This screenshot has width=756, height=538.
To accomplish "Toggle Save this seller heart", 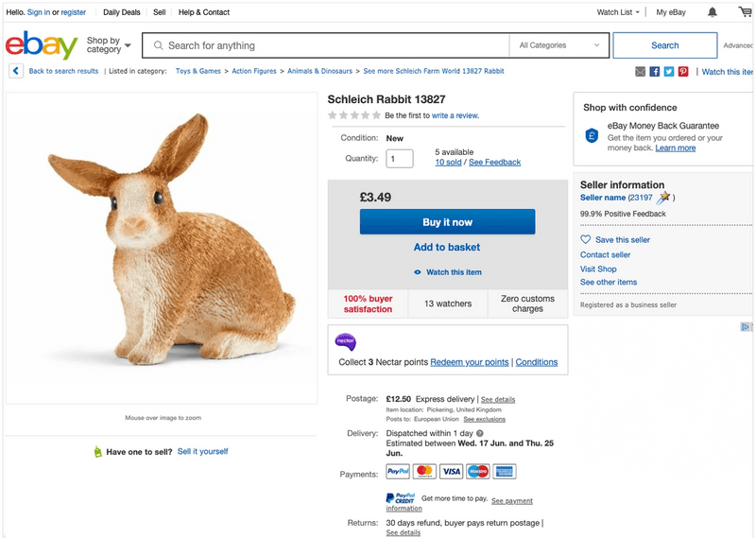I will [x=615, y=240].
